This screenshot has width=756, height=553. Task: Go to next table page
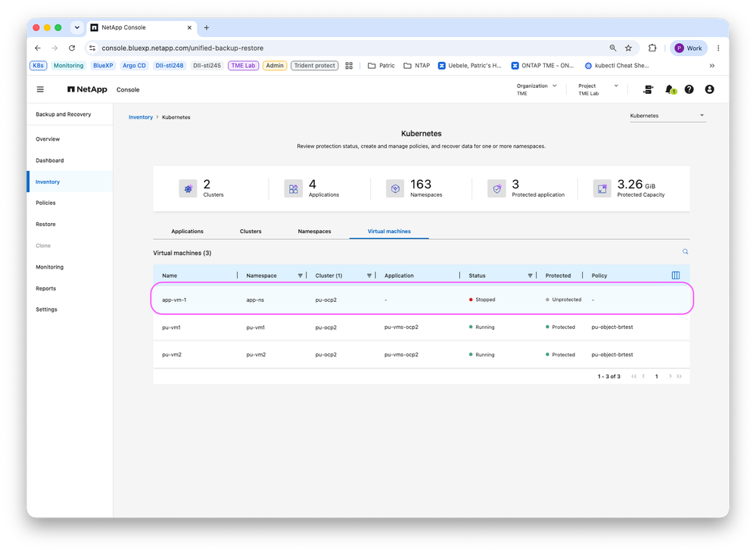click(670, 376)
